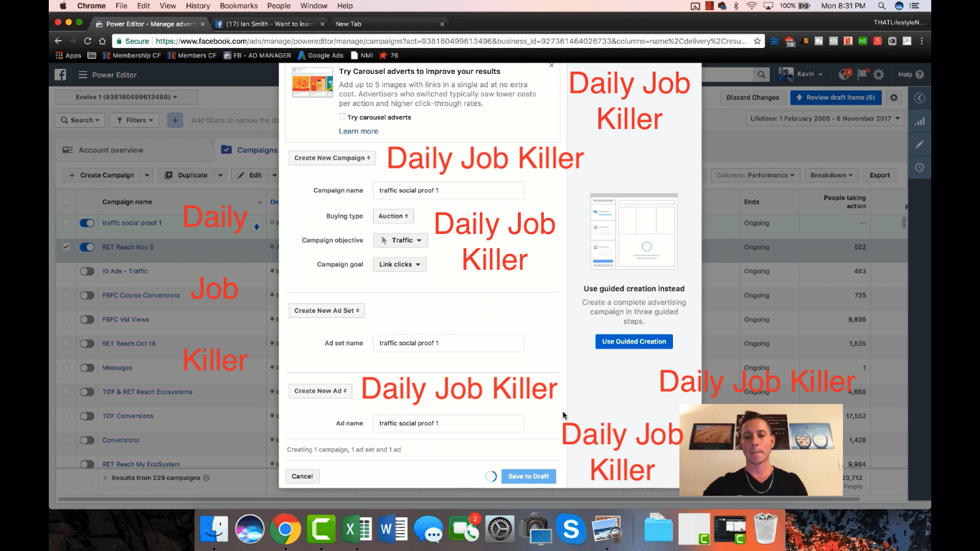Open the Create New Ad Set dropdown
980x551 pixels.
click(x=327, y=311)
